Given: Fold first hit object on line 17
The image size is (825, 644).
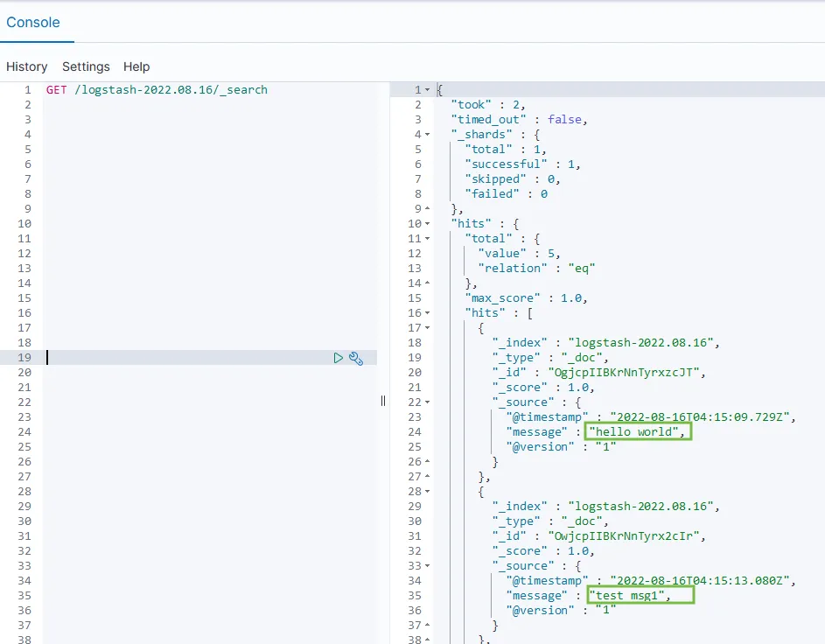Looking at the screenshot, I should click(427, 328).
